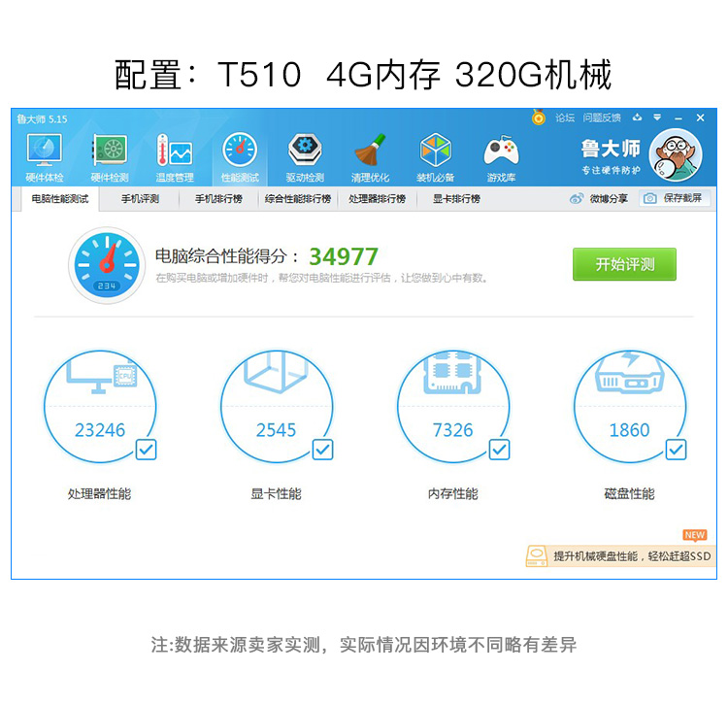728x705 pixels.
Task: Click the overall score 34977
Action: pyautogui.click(x=344, y=256)
